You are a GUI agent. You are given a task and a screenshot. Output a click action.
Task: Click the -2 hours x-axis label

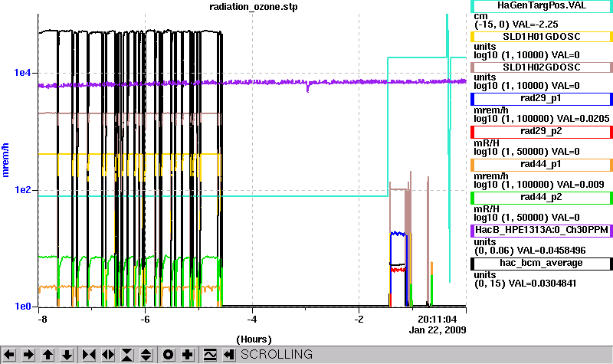tap(359, 319)
